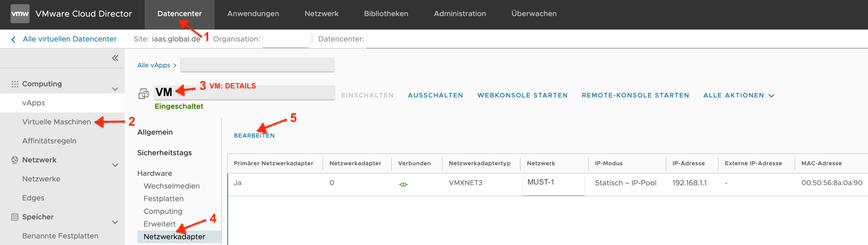Open the Organisation selector field

click(285, 39)
